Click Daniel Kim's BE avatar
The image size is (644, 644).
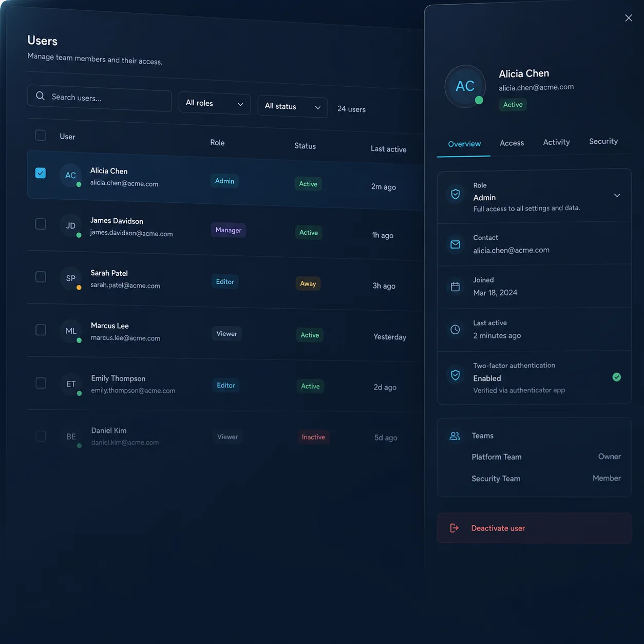[71, 437]
